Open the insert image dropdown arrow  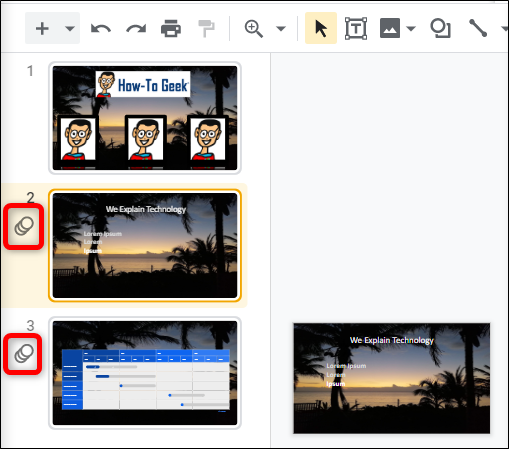[411, 29]
